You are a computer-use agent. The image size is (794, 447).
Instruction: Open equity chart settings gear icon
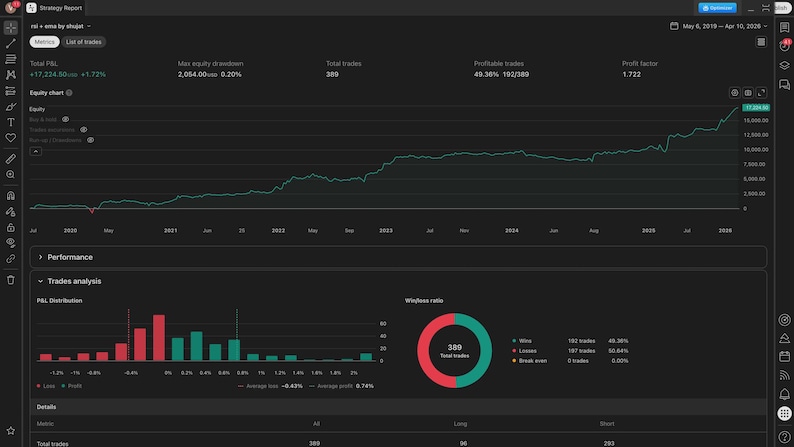(x=734, y=93)
